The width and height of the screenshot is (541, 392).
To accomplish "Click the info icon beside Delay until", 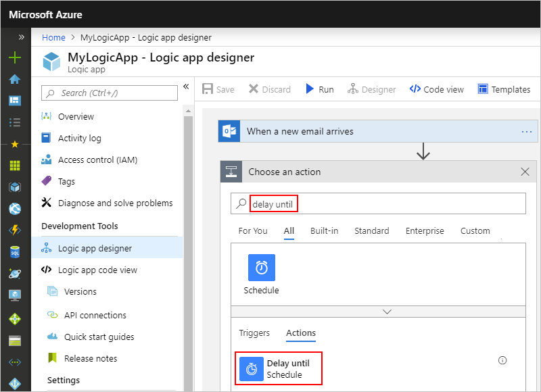I will click(502, 360).
